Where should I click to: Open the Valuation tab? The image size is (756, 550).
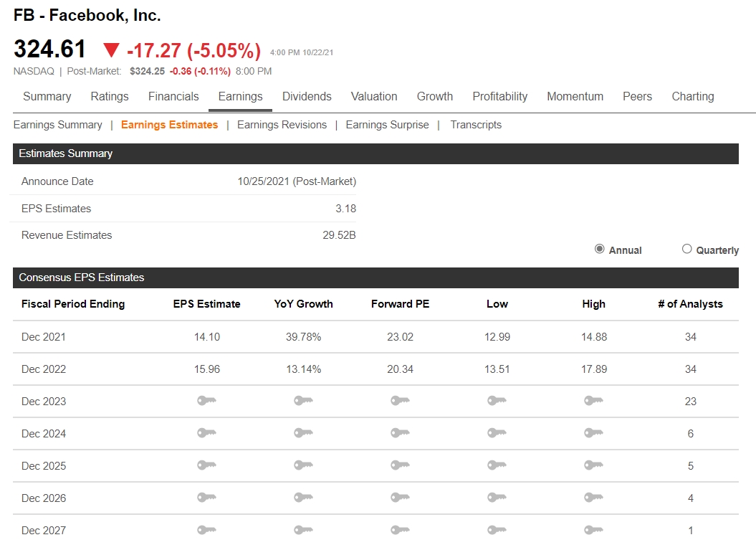(x=374, y=97)
